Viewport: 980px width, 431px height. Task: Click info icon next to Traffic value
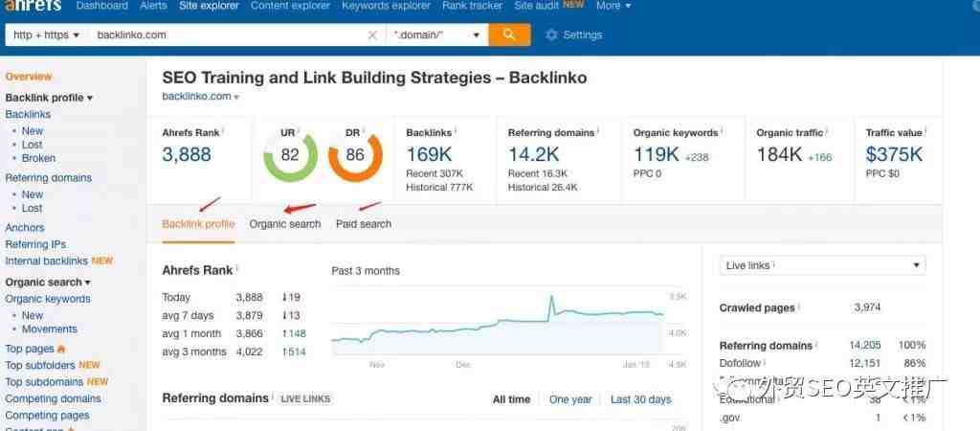(925, 131)
